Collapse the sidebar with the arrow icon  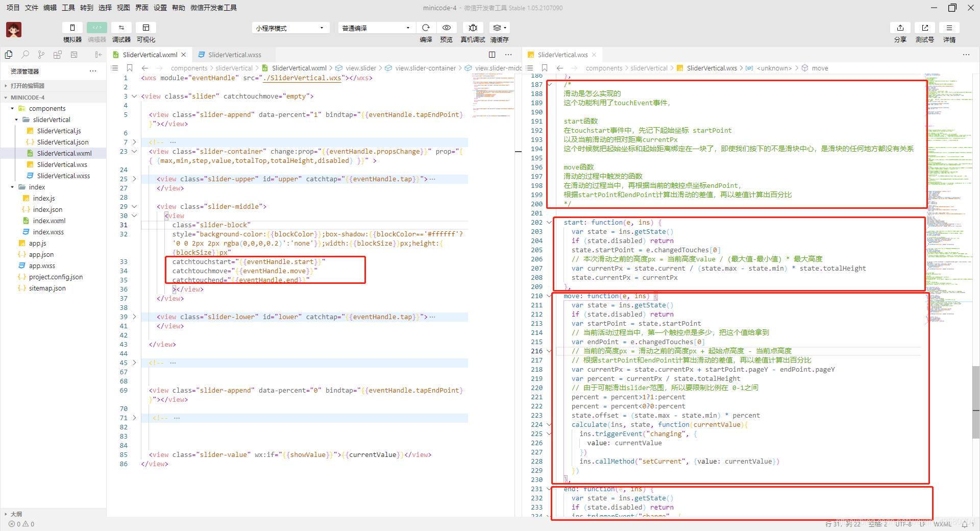click(99, 55)
